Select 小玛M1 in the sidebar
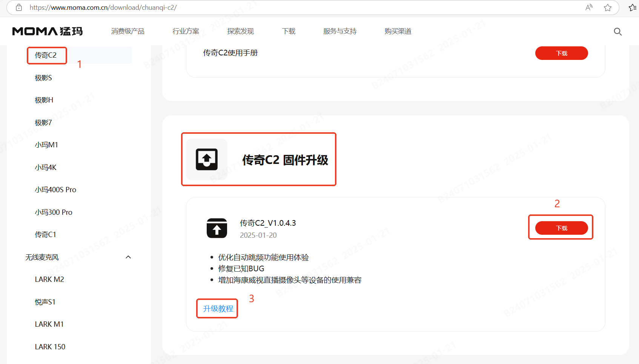The image size is (639, 364). (46, 145)
